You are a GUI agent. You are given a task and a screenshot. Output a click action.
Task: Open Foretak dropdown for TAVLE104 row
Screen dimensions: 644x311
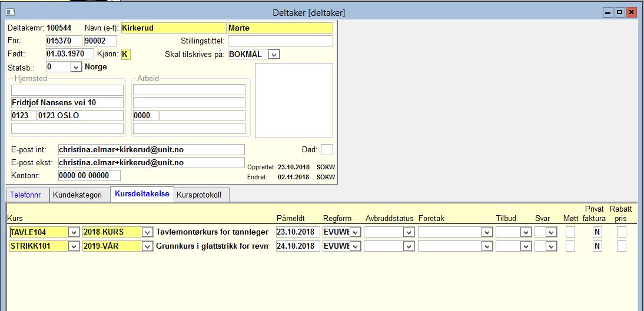tap(487, 232)
